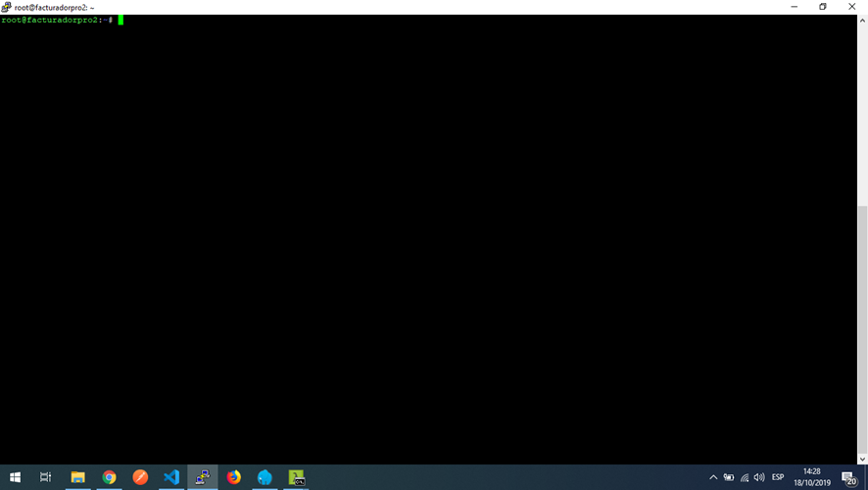Open the PuTTY system menu icon in title bar
This screenshot has height=490, width=868.
click(x=7, y=7)
